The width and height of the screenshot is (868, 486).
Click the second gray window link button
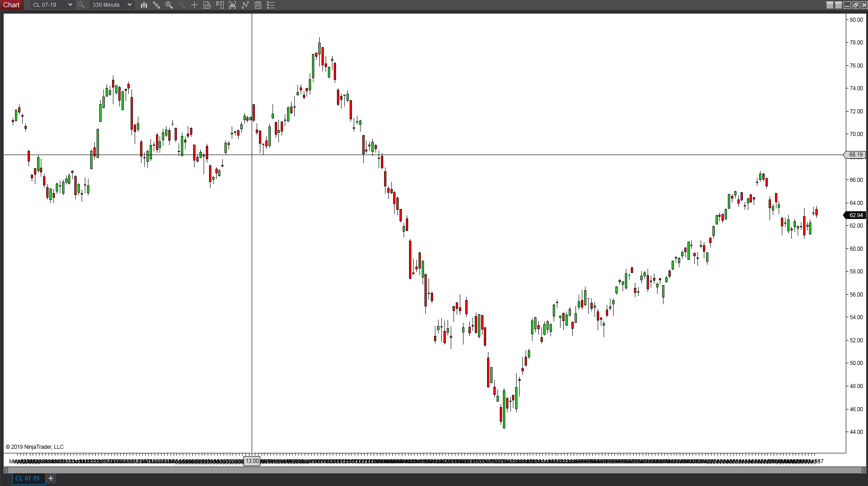point(839,5)
